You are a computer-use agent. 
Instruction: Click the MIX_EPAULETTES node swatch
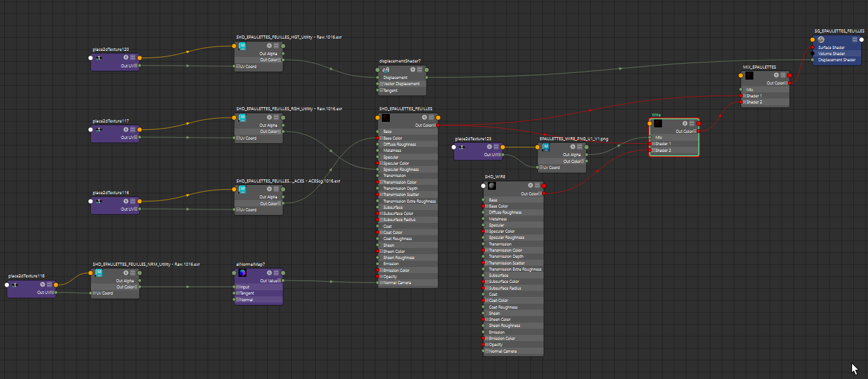pyautogui.click(x=748, y=75)
